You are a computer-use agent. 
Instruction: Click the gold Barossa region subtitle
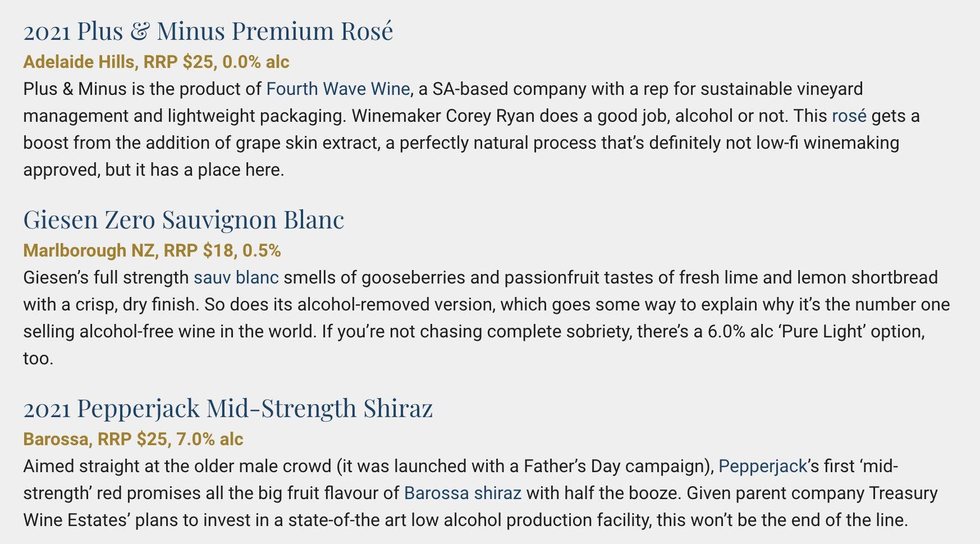point(55,439)
